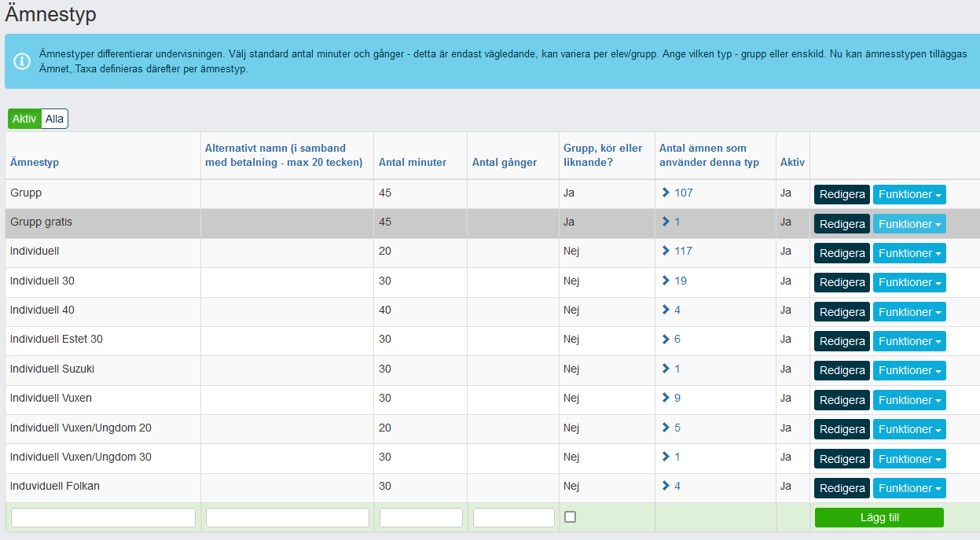
Task: Select the 'Induviduell Folkan' name cell
Action: tap(103, 488)
